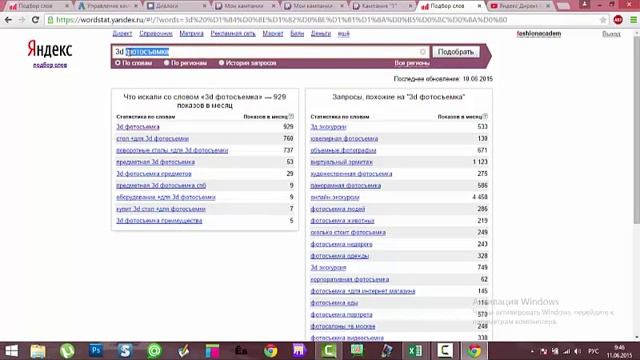Open help icon beside left table's Показов в месяц
The height and width of the screenshot is (360, 640).
pos(291,116)
